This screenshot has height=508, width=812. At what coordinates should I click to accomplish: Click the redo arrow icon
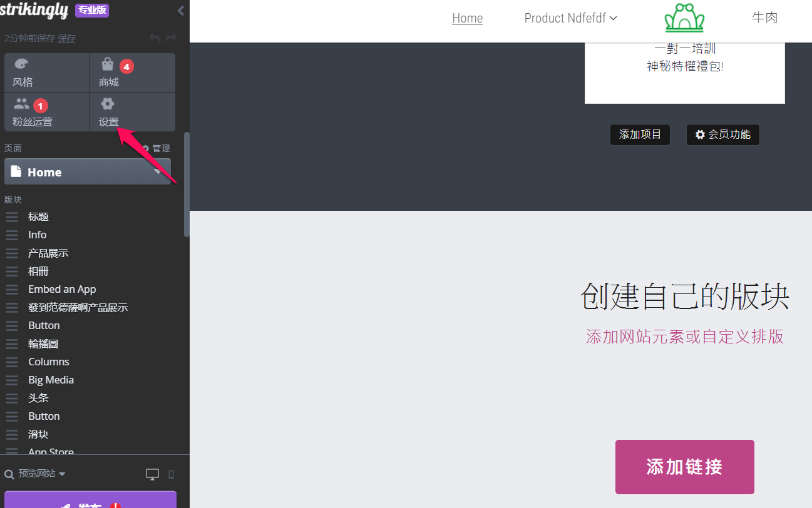pyautogui.click(x=172, y=38)
